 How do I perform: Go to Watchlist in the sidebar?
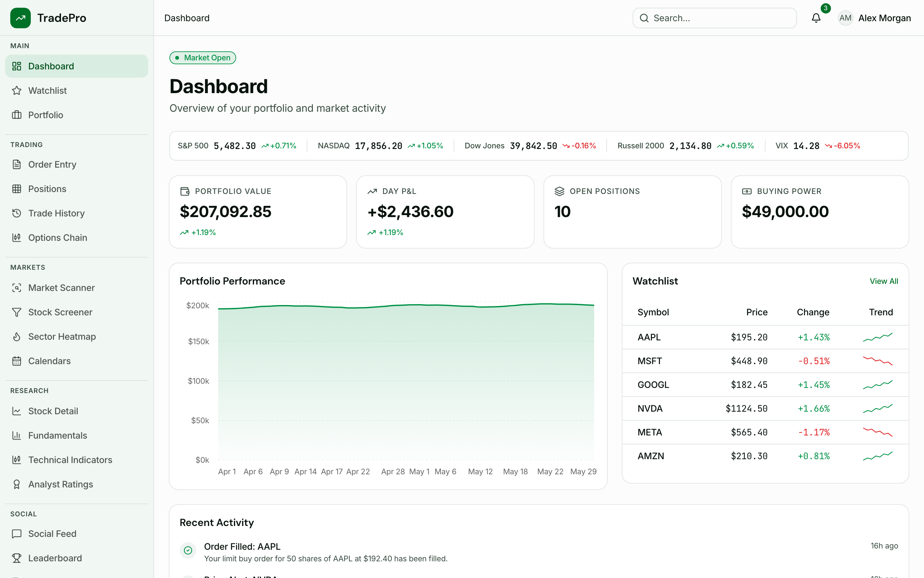77,91
